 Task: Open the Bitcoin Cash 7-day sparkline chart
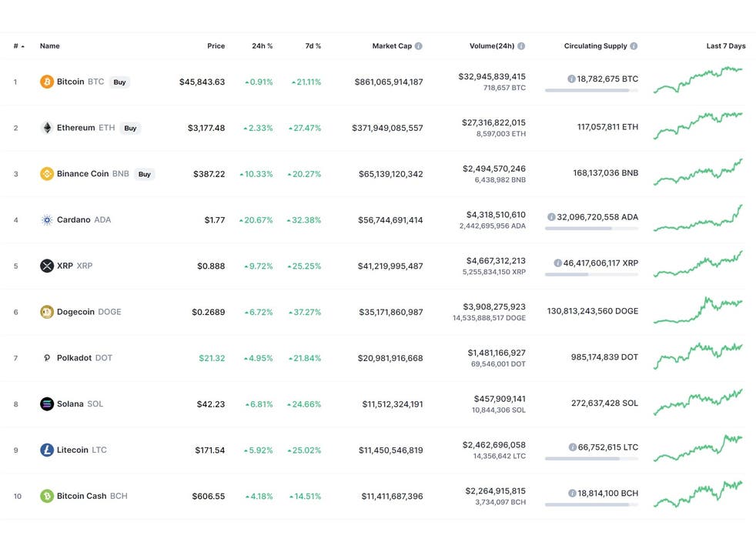click(698, 494)
